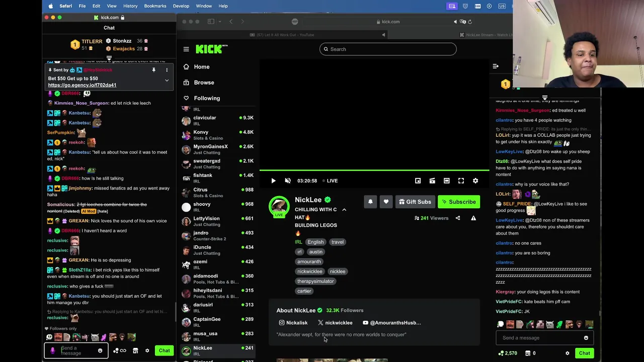
Task: Subscribe to NickLee channel
Action: [459, 202]
